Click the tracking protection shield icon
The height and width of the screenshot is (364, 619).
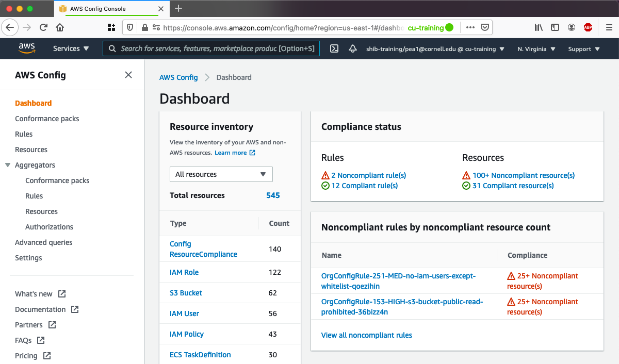click(130, 27)
